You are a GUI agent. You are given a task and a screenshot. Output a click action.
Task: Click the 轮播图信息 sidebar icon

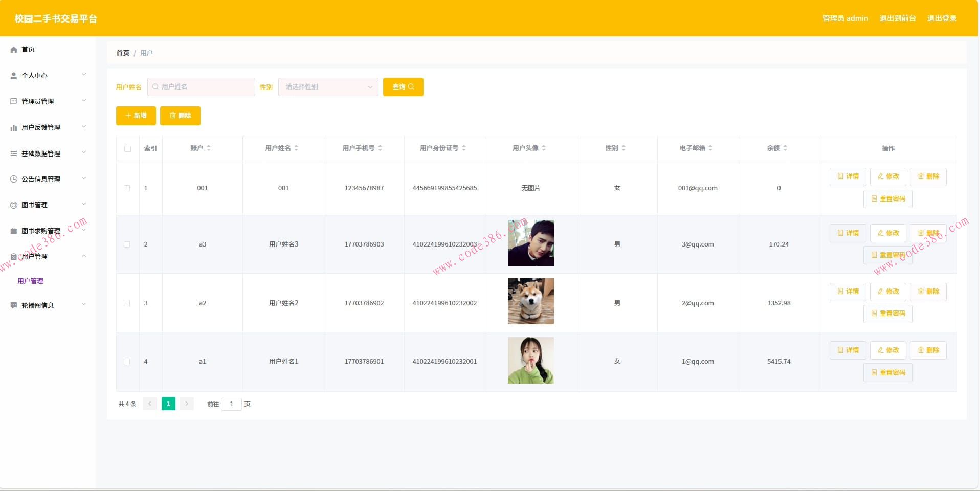tap(14, 306)
